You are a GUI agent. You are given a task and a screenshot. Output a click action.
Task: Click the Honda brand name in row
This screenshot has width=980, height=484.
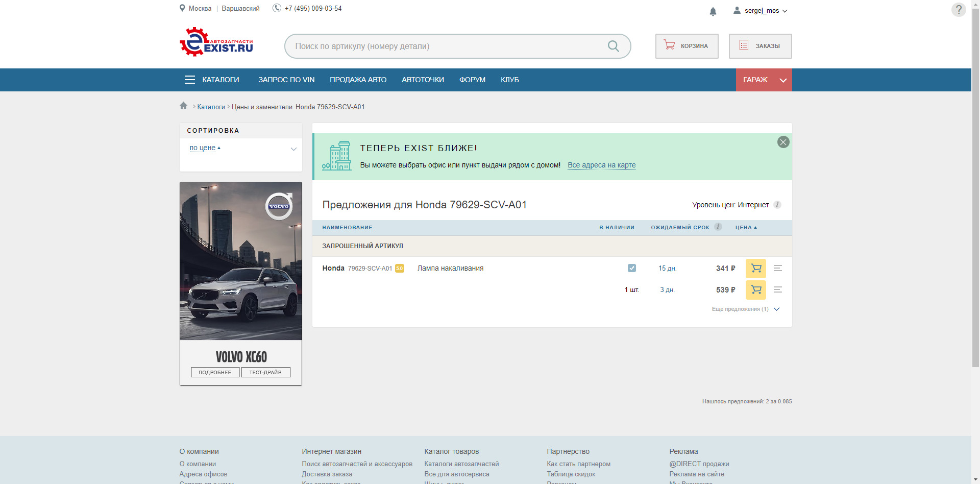pyautogui.click(x=333, y=268)
